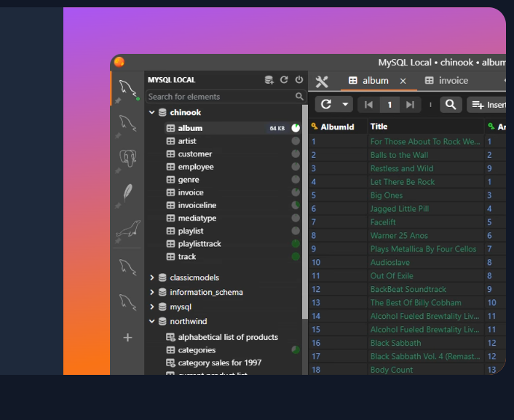Expand the classicmodels database

pyautogui.click(x=151, y=277)
